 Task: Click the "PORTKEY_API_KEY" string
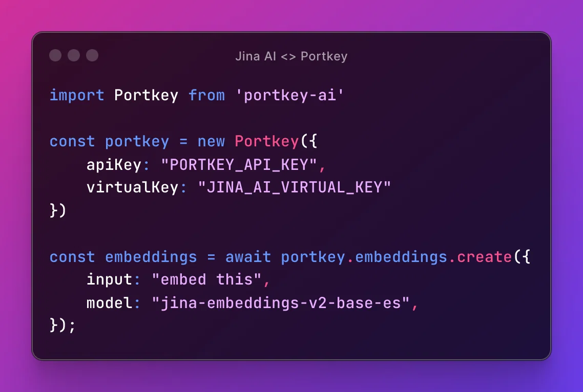pos(239,165)
